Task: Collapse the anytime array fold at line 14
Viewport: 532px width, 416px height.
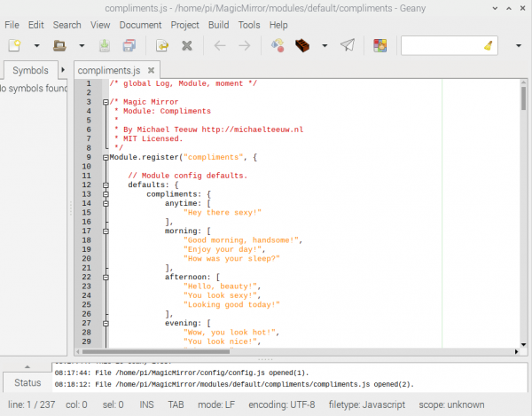Action: coord(106,203)
